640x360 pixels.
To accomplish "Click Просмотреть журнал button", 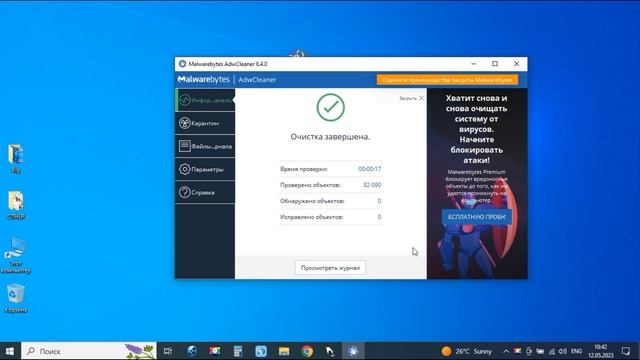I will [330, 268].
